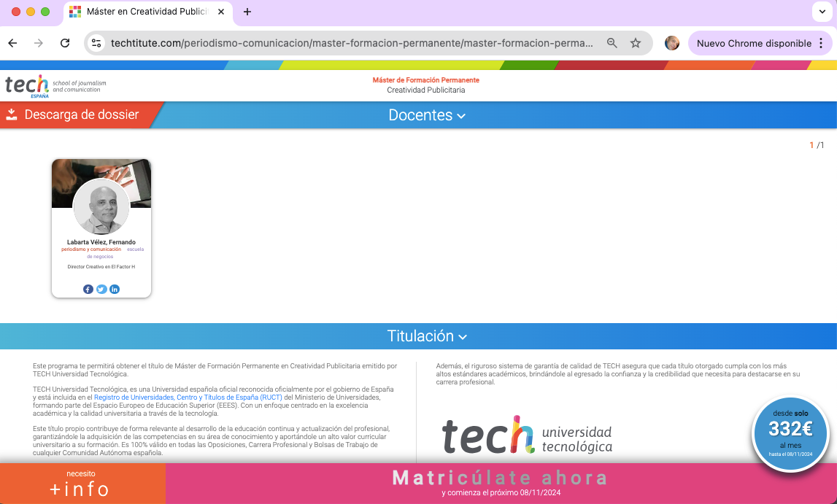This screenshot has width=837, height=504.
Task: Click the 332€ al mes price badge
Action: click(x=790, y=433)
